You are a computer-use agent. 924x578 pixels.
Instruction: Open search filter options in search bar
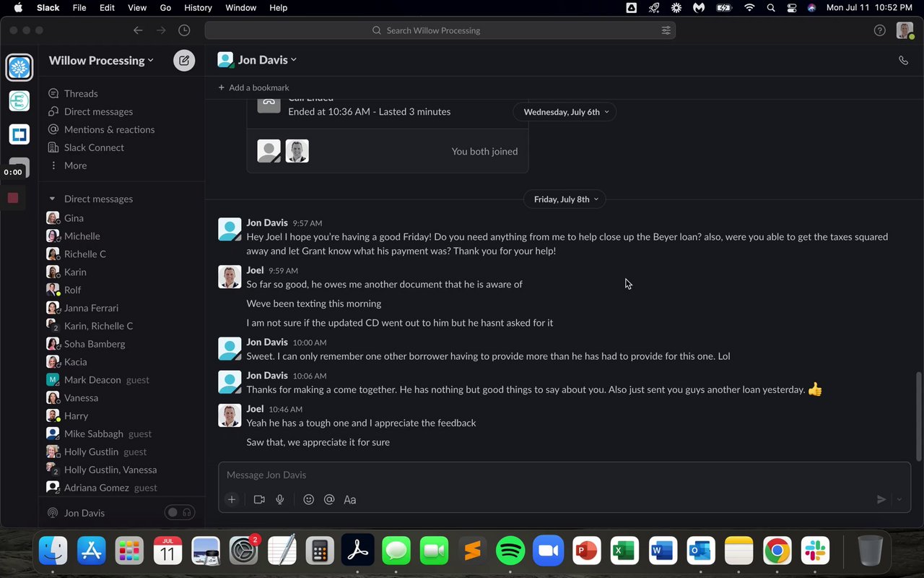click(x=666, y=30)
